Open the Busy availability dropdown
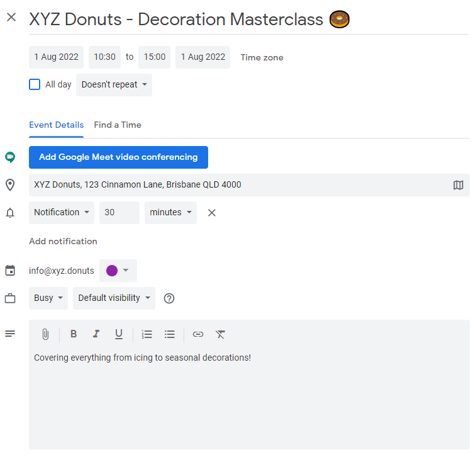 pos(48,298)
